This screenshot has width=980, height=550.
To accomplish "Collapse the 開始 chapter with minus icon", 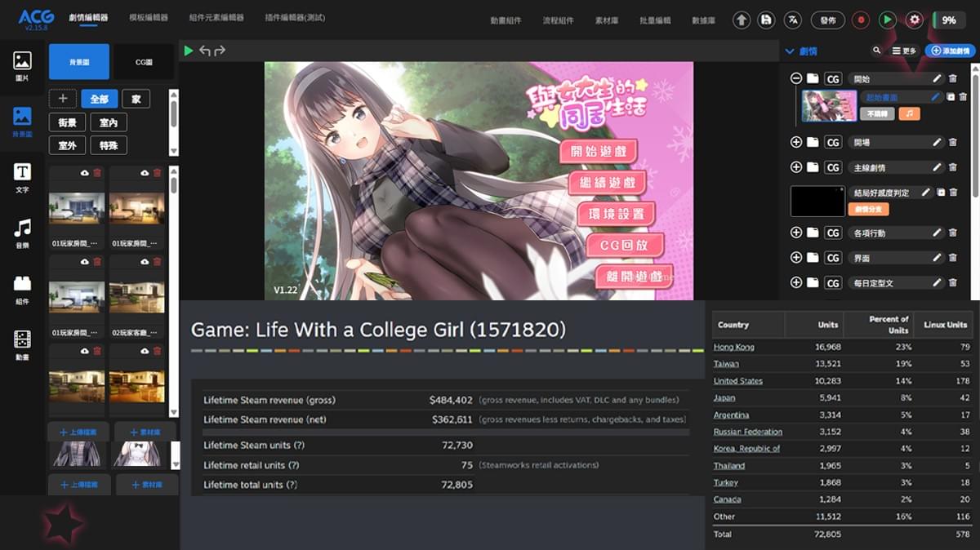I will [796, 78].
